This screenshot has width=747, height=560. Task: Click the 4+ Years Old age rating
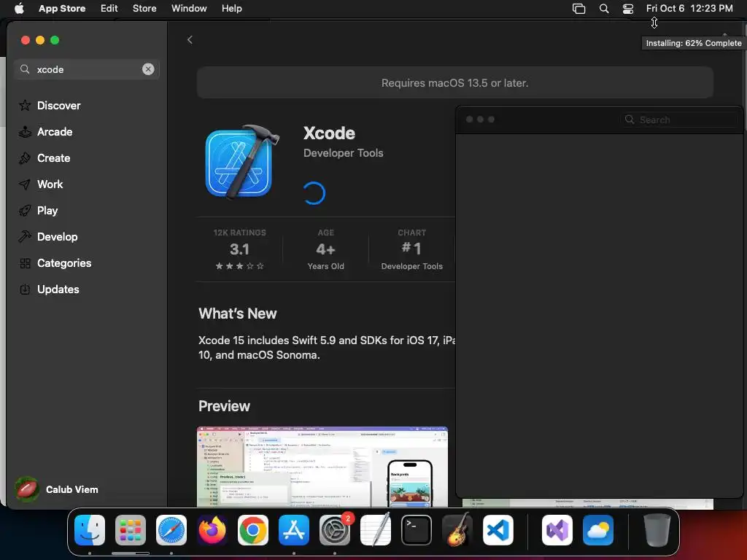pyautogui.click(x=326, y=249)
